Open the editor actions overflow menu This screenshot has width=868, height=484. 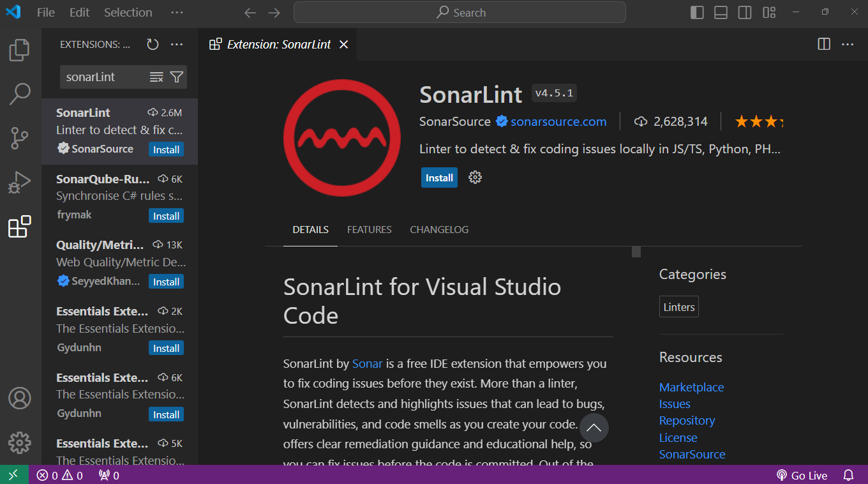[x=847, y=44]
